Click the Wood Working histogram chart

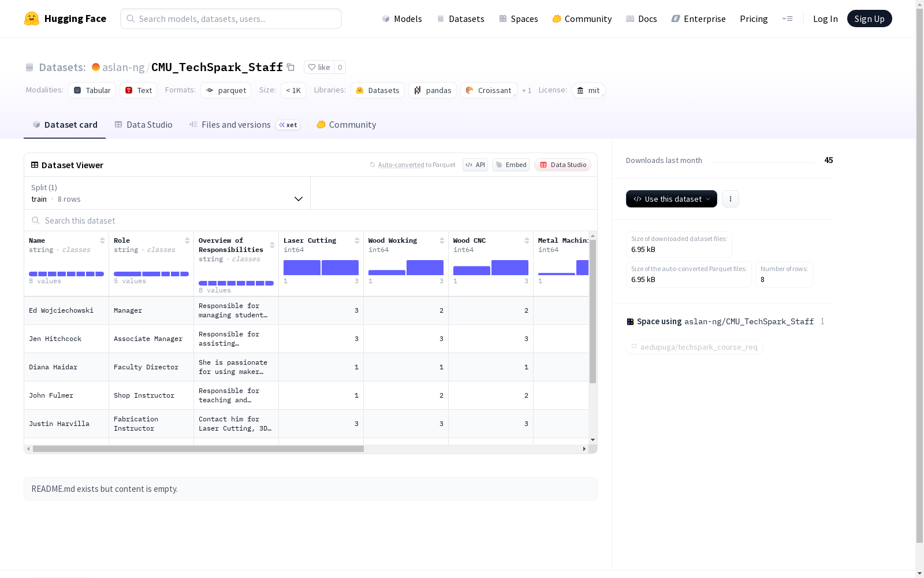(x=406, y=268)
